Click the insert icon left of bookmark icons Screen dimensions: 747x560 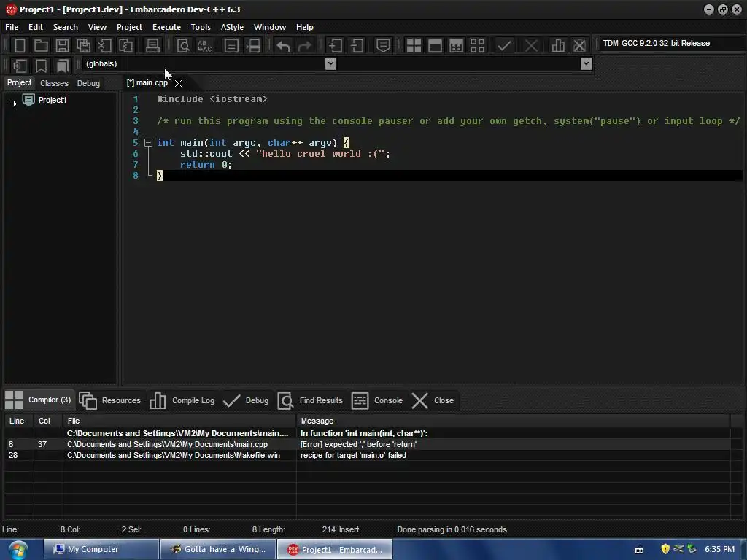tap(20, 66)
